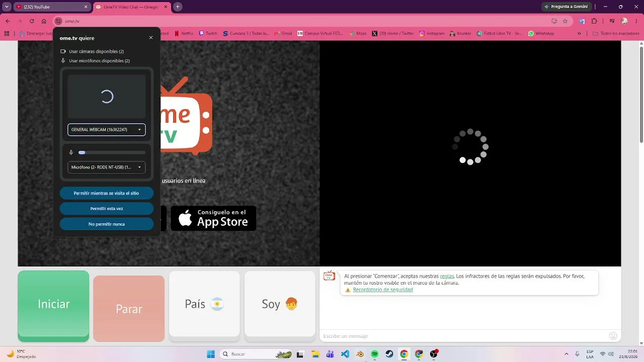Open the Recordatorio de seguridad link
The image size is (644, 362).
[383, 290]
